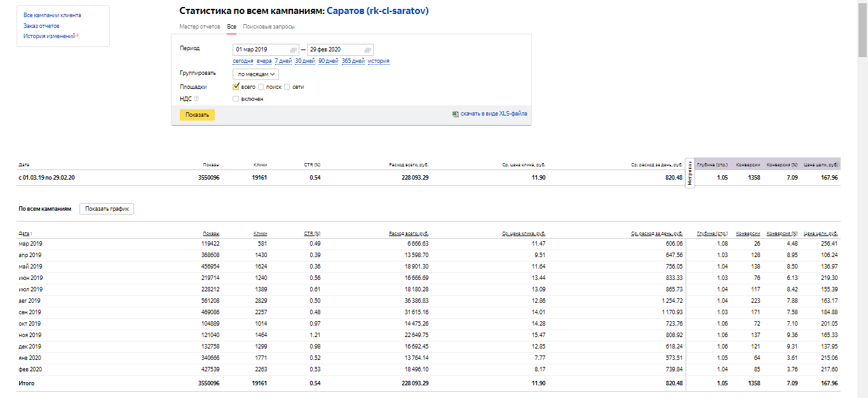Viewport: 868px width, 398px height.
Task: Sort the monthly table by 'Конверсии'
Action: click(x=748, y=234)
